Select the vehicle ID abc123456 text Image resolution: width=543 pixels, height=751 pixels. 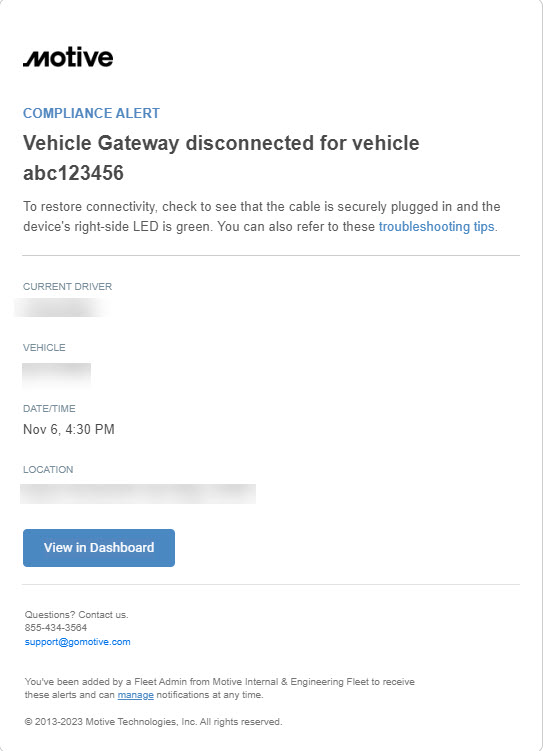[x=73, y=173]
